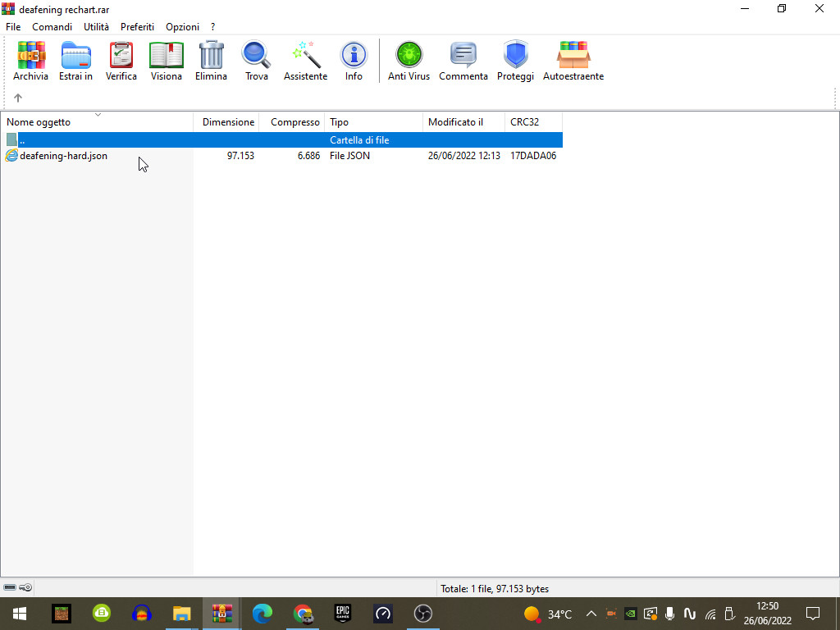Go up one folder level arrow
The image size is (840, 630).
point(18,98)
